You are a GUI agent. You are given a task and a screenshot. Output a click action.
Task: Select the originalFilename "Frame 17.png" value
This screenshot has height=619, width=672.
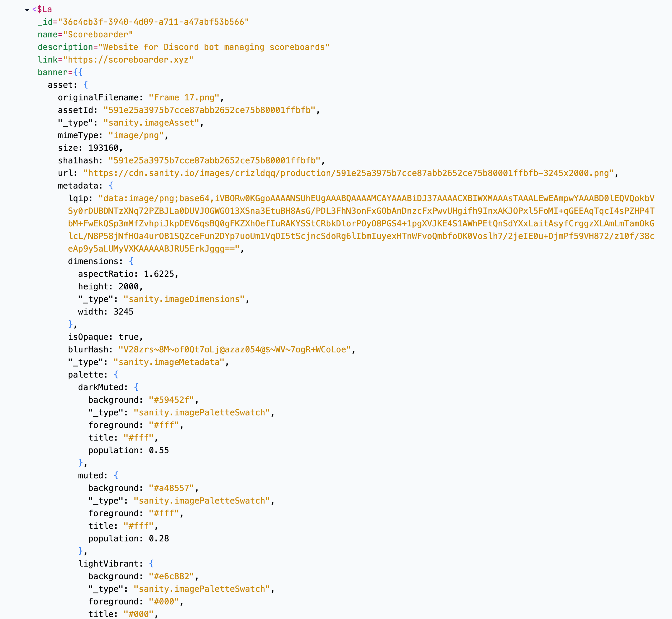pyautogui.click(x=184, y=97)
